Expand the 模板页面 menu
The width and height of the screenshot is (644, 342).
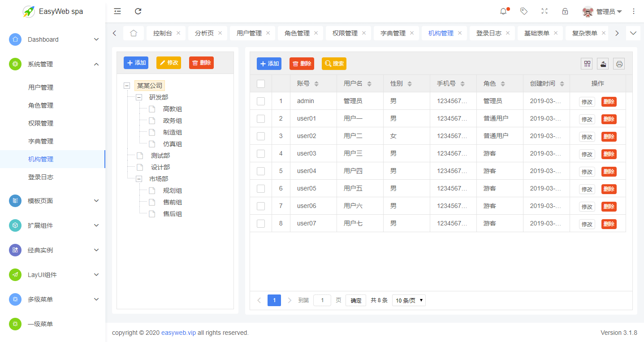[x=96, y=201]
